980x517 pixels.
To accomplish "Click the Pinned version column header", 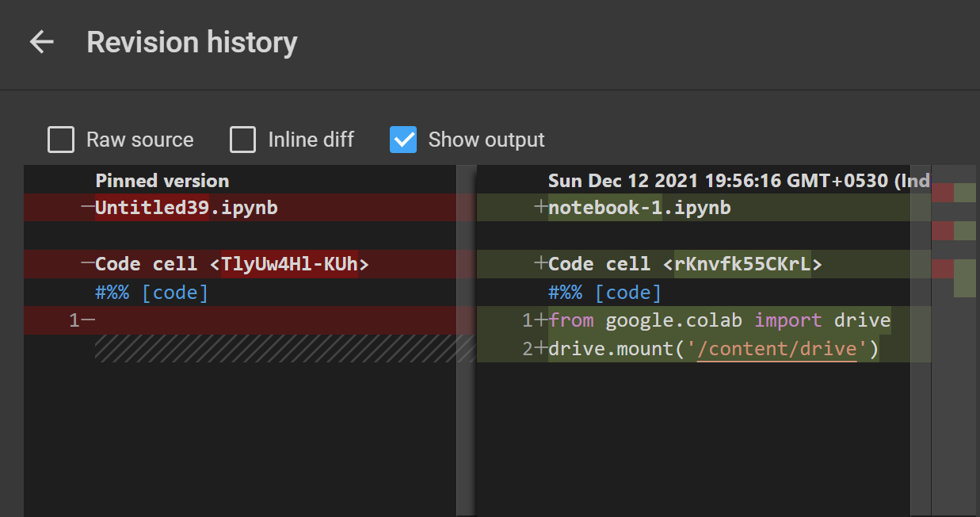I will pos(162,181).
